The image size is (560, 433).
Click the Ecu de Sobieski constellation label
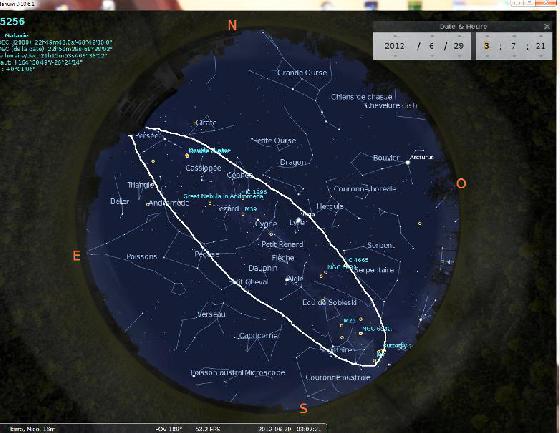point(329,302)
